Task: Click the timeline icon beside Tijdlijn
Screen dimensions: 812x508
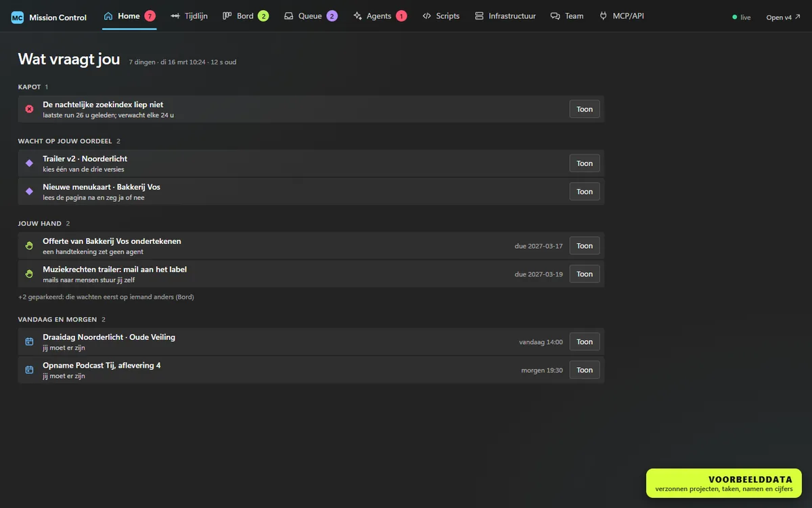Action: point(175,16)
